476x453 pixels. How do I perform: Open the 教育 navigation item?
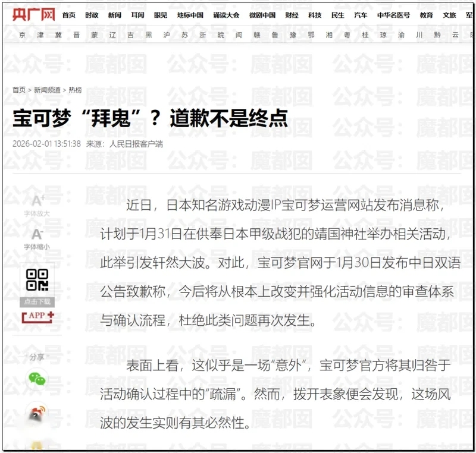pyautogui.click(x=427, y=15)
